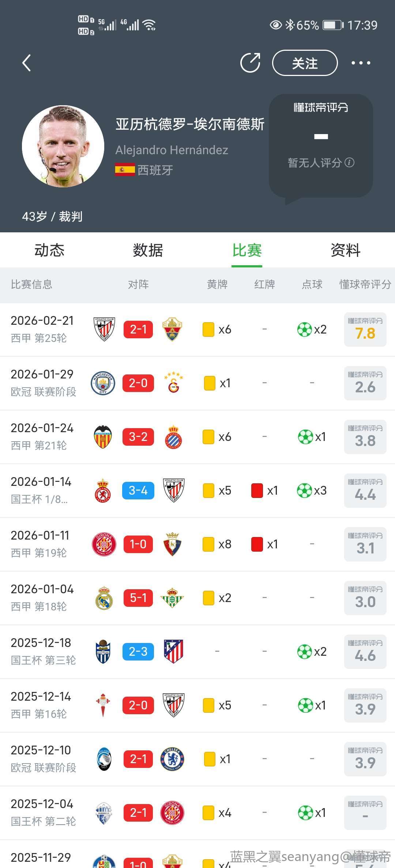395x868 pixels.
Task: Tap Galatasaray crest in 2026-01-29 match
Action: [173, 383]
